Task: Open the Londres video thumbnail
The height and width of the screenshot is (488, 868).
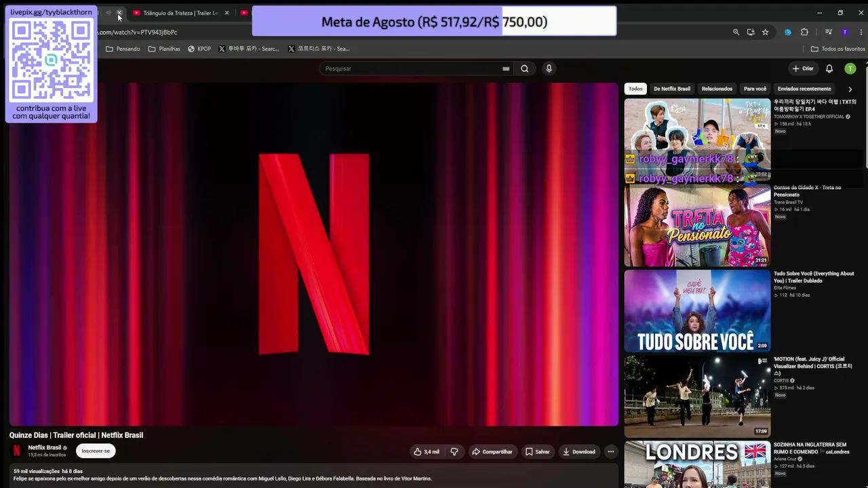Action: (x=697, y=465)
